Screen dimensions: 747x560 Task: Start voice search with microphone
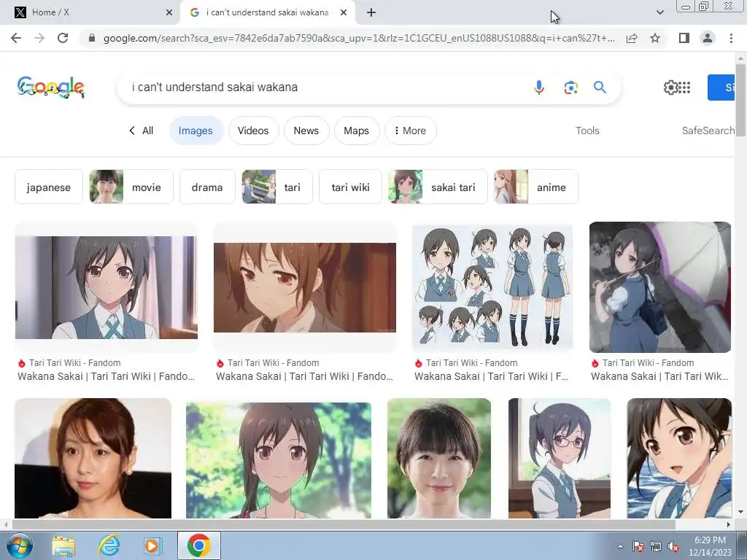coord(539,87)
